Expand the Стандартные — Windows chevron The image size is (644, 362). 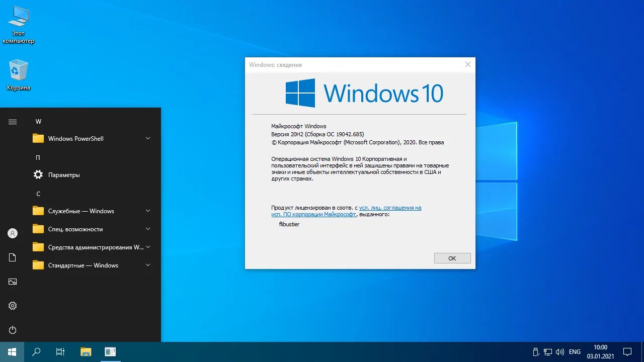[x=148, y=265]
